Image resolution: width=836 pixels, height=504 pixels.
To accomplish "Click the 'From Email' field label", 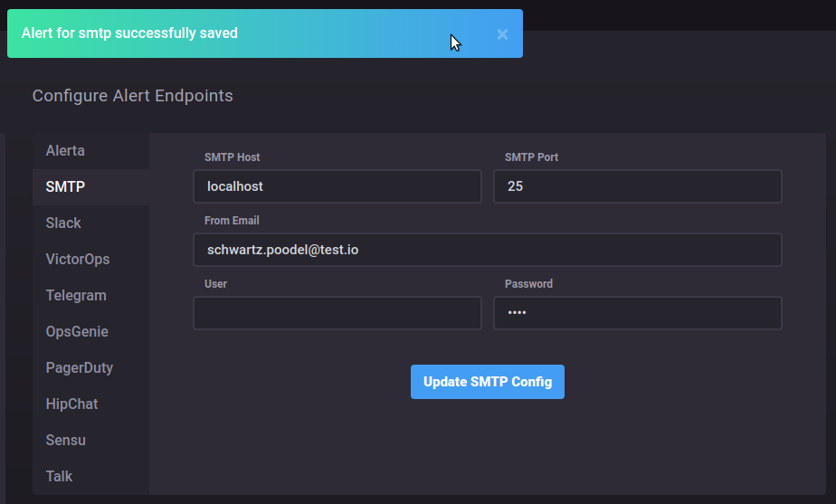I will 232,221.
